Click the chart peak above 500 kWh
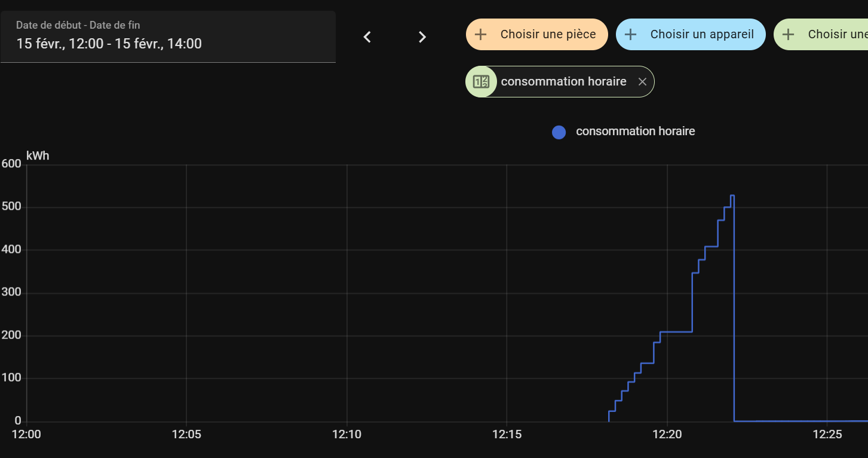This screenshot has height=458, width=868. 732,196
